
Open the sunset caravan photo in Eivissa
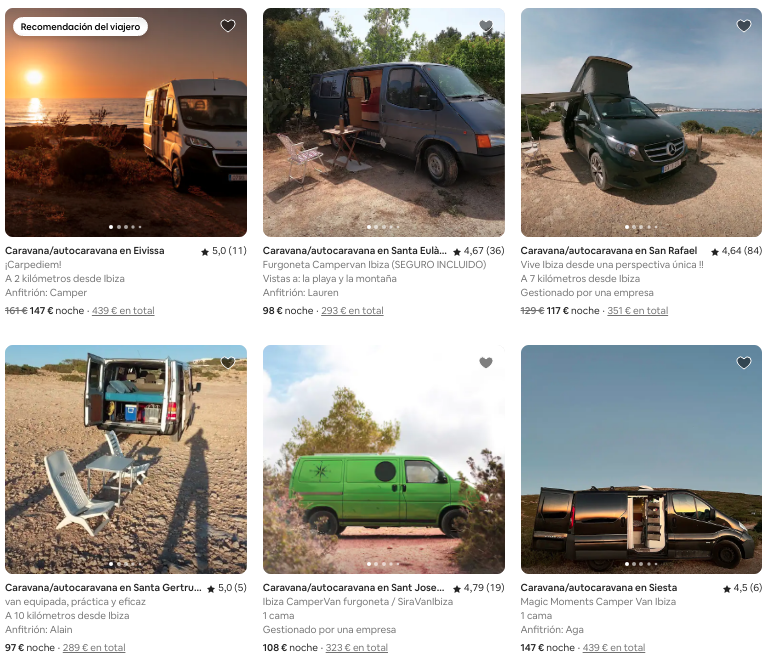(x=126, y=122)
